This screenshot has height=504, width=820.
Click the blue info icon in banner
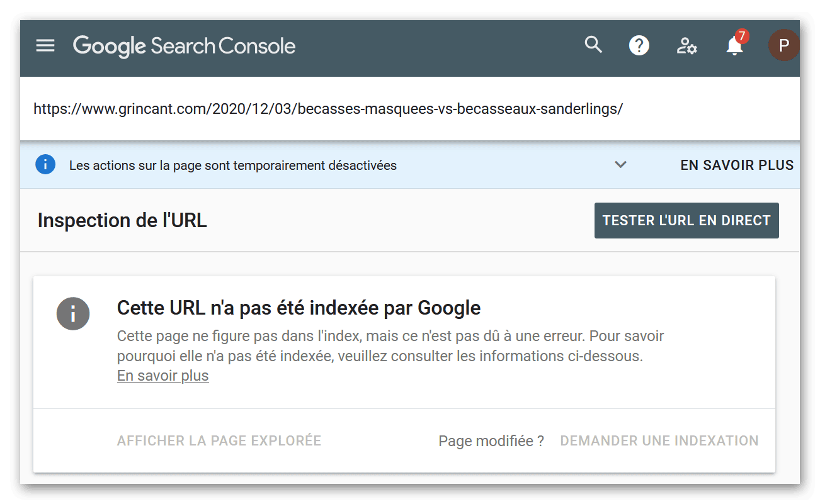pos(45,165)
